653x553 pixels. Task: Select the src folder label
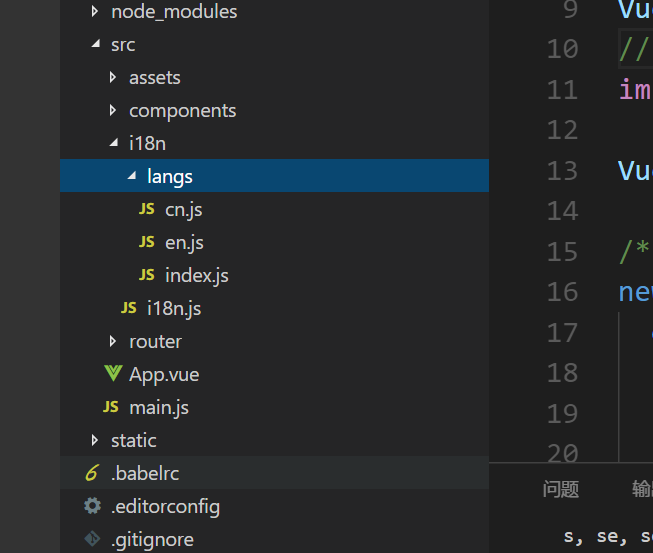[123, 45]
